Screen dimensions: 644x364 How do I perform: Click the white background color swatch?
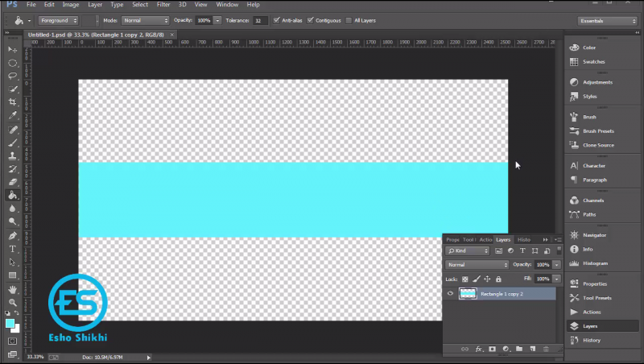pyautogui.click(x=16, y=329)
